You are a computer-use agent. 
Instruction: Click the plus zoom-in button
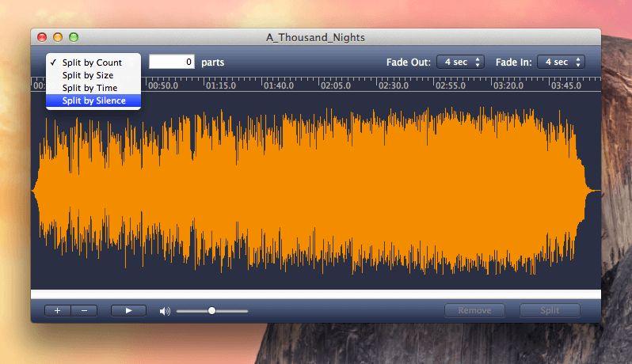[58, 311]
